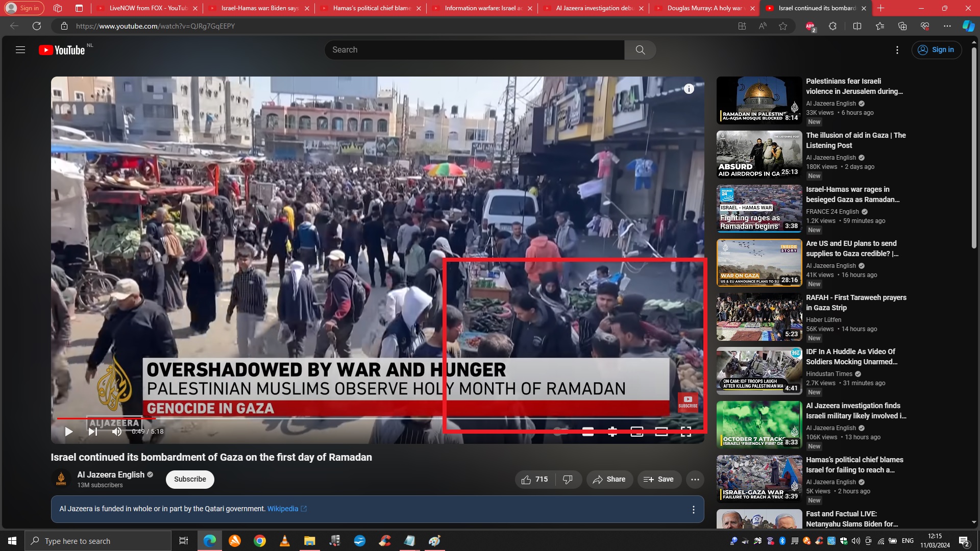The height and width of the screenshot is (551, 980).
Task: Switch to theater mode
Action: pos(661,432)
